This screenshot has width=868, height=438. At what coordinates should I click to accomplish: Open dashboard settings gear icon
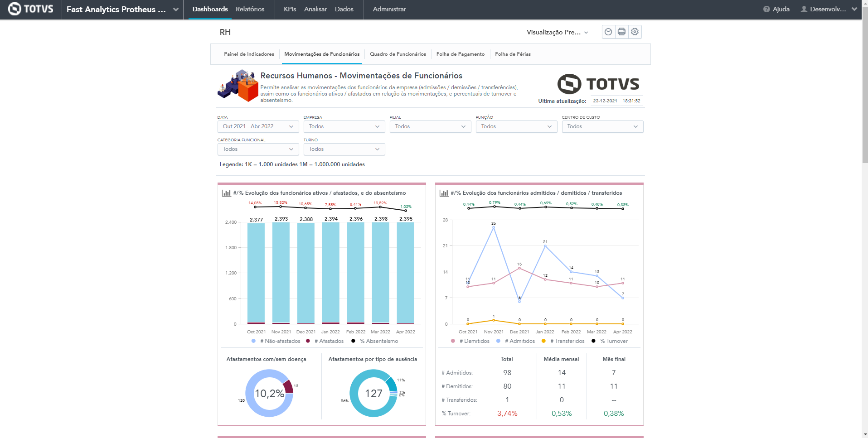coord(635,32)
